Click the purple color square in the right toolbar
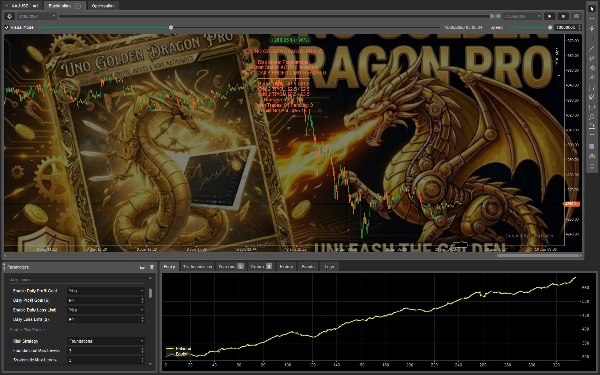 click(592, 147)
